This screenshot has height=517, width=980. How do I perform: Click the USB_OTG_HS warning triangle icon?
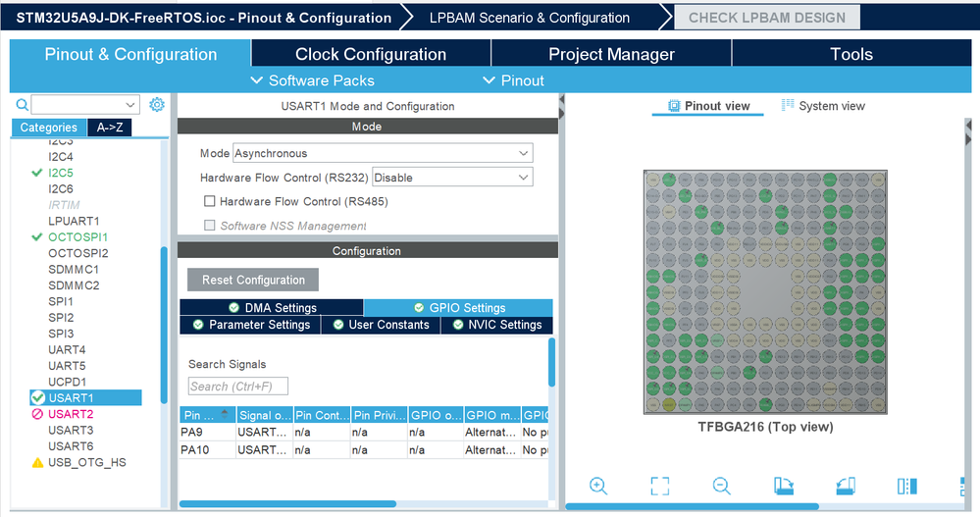[37, 463]
